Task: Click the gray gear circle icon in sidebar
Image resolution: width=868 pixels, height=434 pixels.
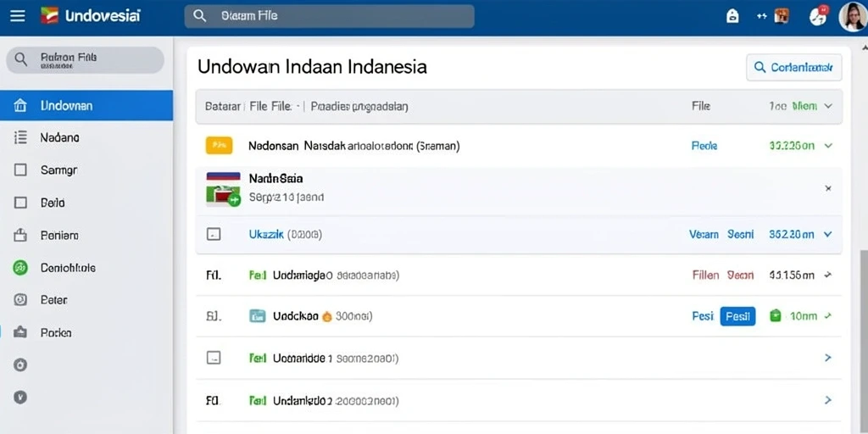Action: [20, 364]
